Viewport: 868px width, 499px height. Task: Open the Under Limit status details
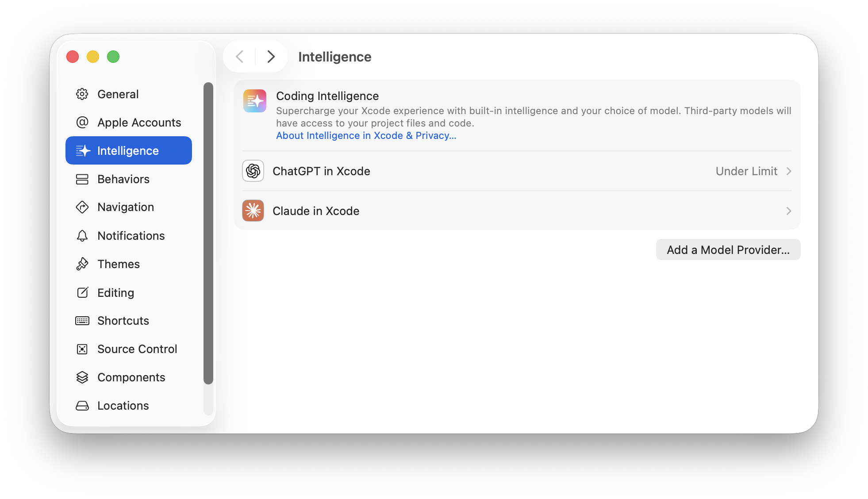(746, 171)
